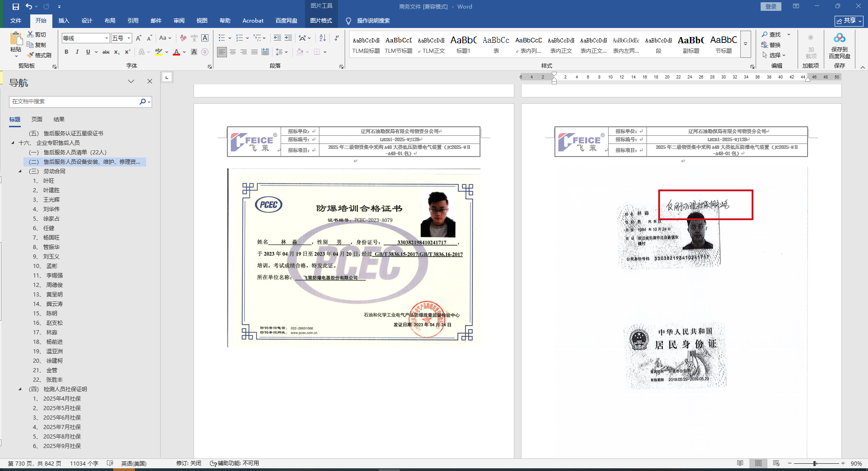Switch to print layout view in status bar
The width and height of the screenshot is (868, 471).
tap(758, 463)
